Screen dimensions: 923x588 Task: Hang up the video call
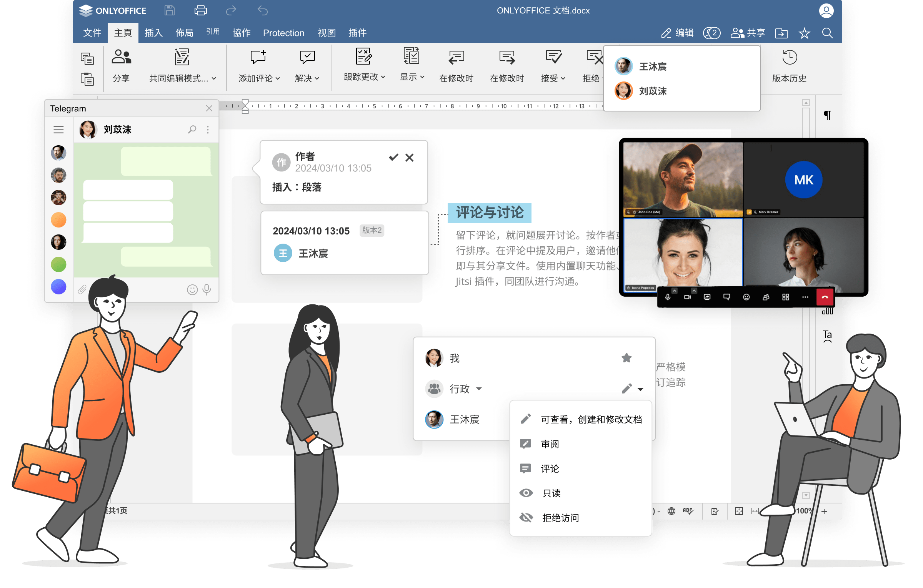click(825, 297)
